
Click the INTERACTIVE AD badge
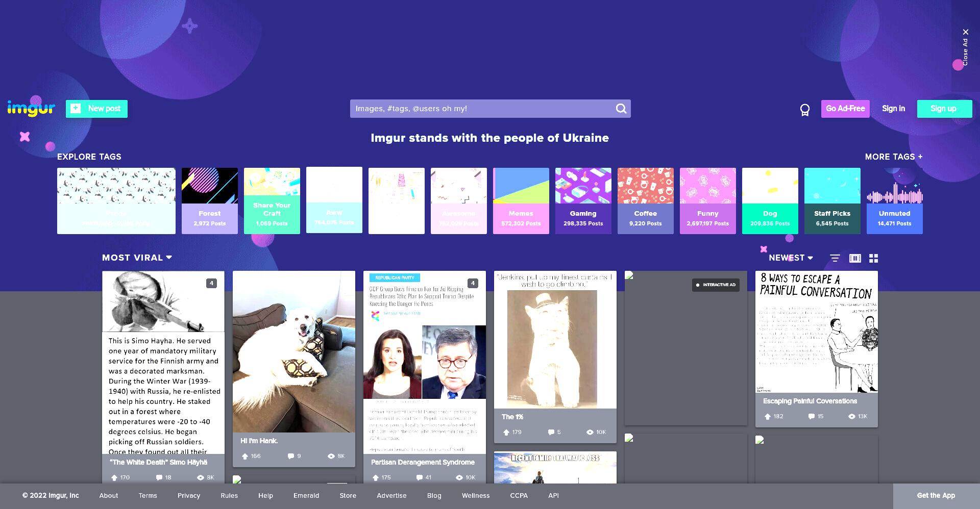(716, 285)
